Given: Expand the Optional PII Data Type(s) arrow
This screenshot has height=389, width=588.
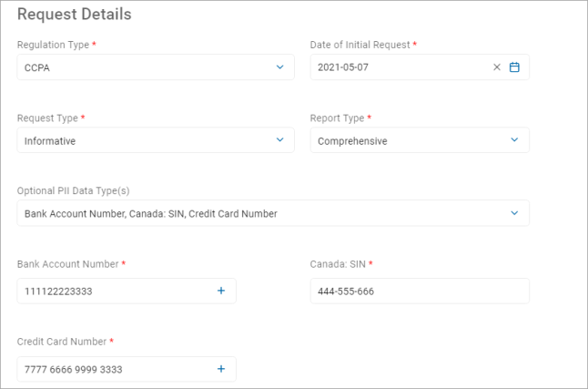Looking at the screenshot, I should click(x=514, y=213).
